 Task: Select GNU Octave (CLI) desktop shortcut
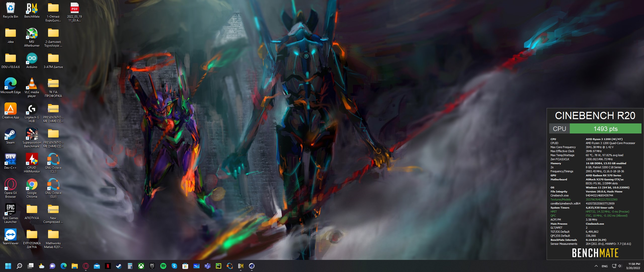coord(53,163)
